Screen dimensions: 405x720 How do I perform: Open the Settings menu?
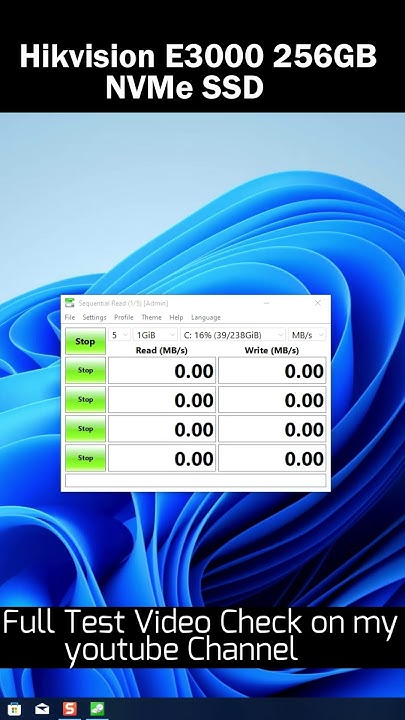[x=94, y=317]
